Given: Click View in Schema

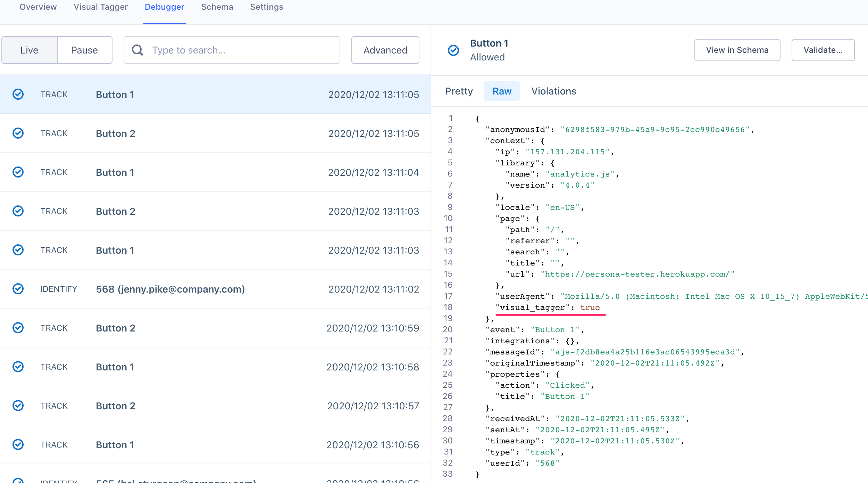Looking at the screenshot, I should [737, 50].
